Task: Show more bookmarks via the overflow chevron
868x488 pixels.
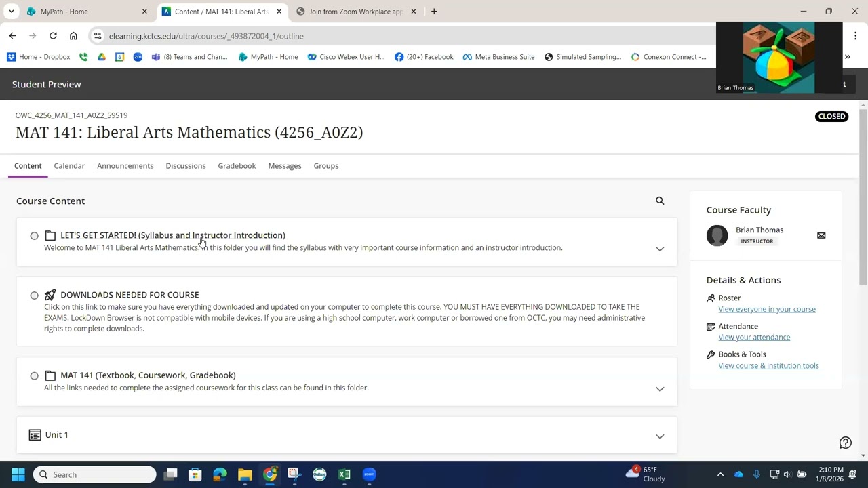Action: [847, 57]
